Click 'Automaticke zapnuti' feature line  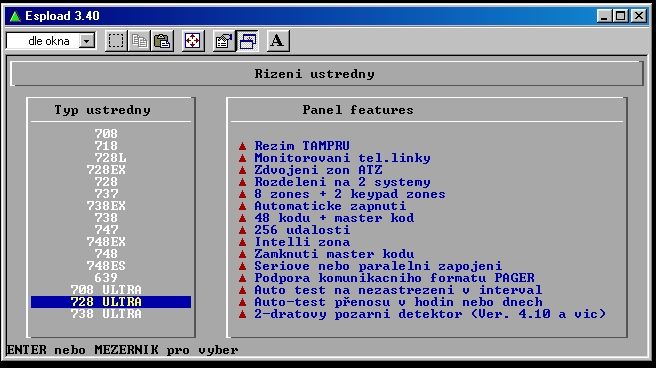330,206
